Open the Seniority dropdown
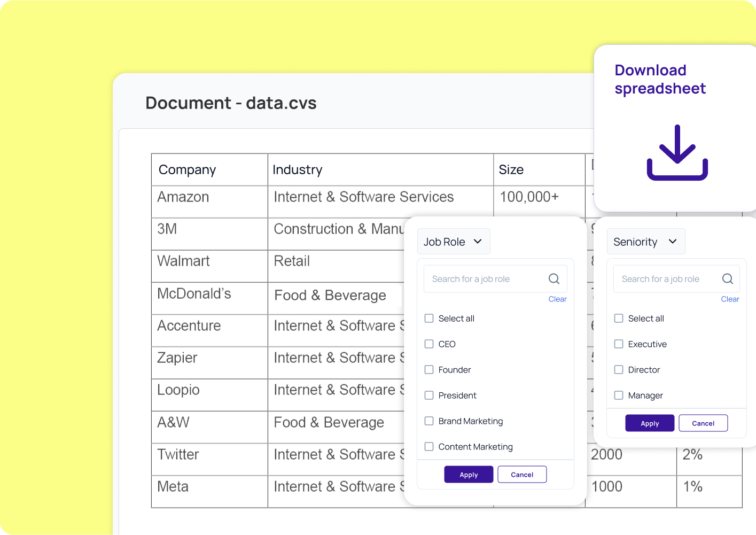This screenshot has height=535, width=756. coord(646,242)
